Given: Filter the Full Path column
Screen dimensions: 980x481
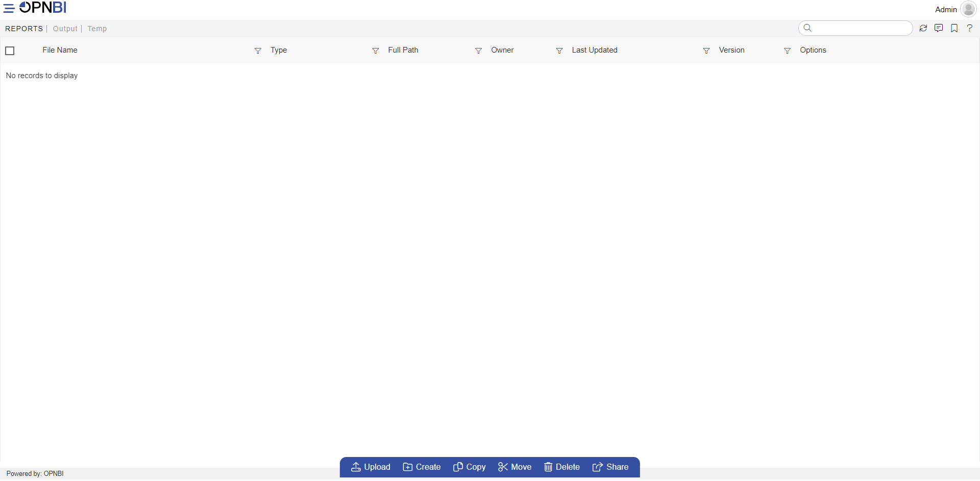Looking at the screenshot, I should click(478, 51).
